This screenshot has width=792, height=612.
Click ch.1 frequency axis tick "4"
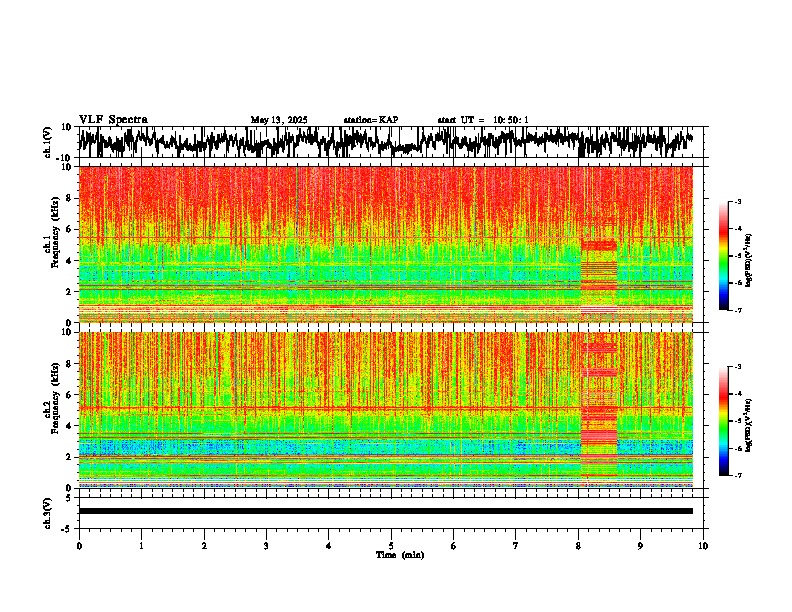click(69, 261)
